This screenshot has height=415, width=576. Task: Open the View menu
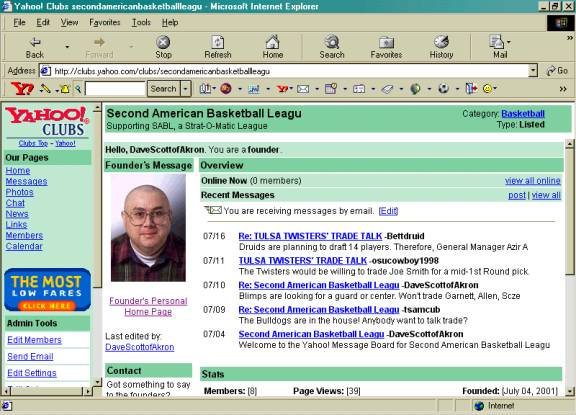[69, 22]
